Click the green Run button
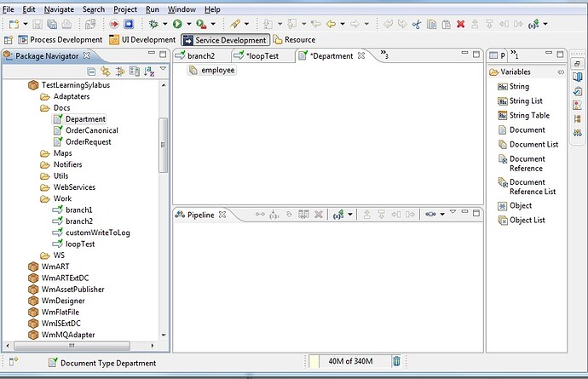This screenshot has height=379, width=588. 177,25
